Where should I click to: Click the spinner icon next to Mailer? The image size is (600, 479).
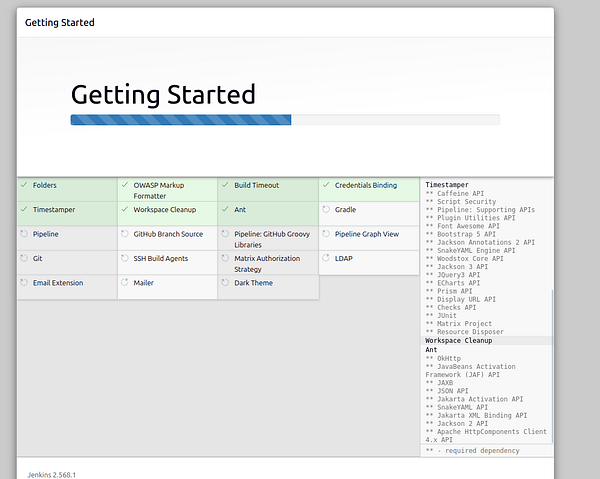(x=125, y=283)
